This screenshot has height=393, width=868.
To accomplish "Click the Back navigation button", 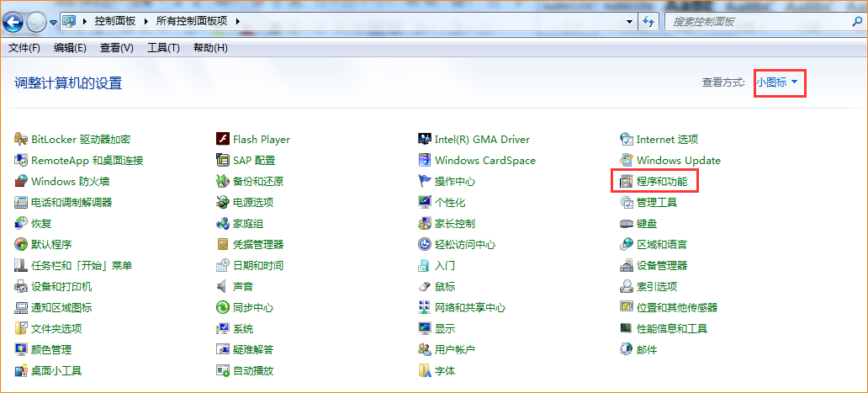I will [13, 22].
